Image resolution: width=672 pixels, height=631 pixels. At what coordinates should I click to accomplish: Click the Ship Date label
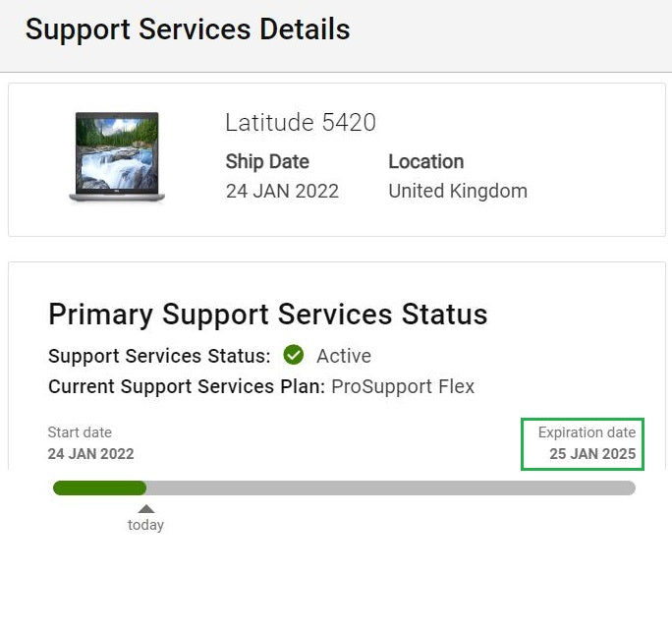click(x=267, y=161)
